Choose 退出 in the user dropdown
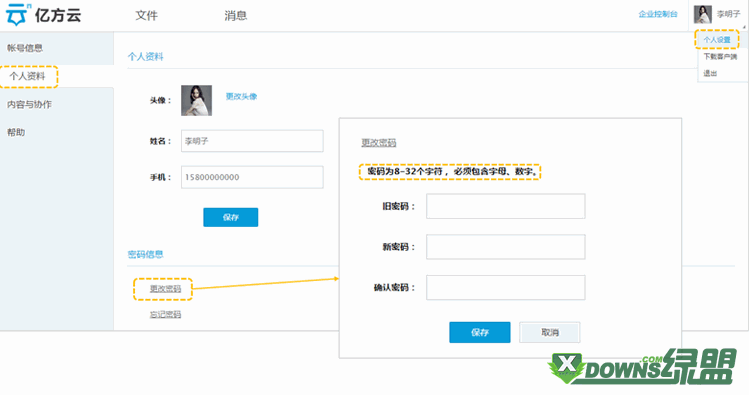Image resolution: width=749 pixels, height=395 pixels. pos(710,73)
